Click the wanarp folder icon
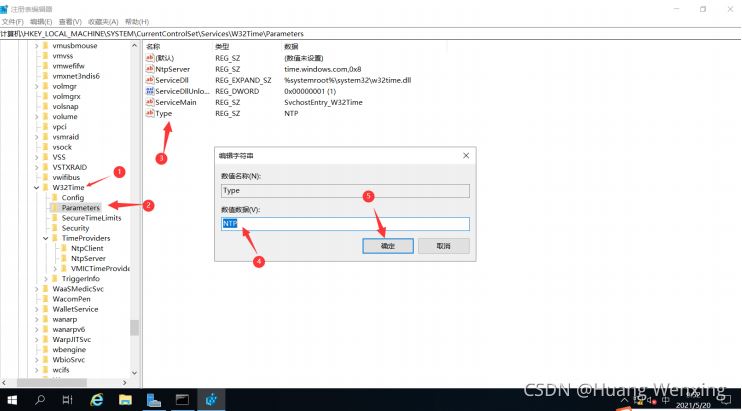The height and width of the screenshot is (411, 742). pos(45,319)
